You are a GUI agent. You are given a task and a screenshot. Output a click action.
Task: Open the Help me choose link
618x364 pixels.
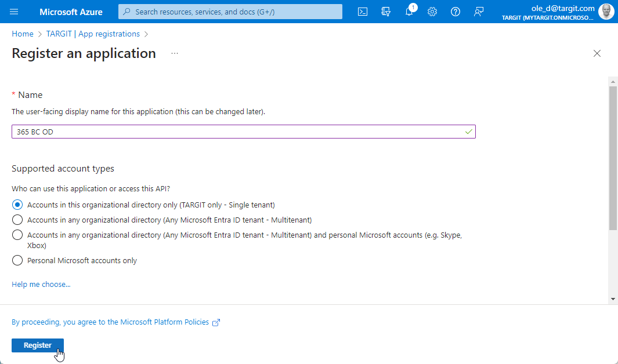click(x=41, y=284)
